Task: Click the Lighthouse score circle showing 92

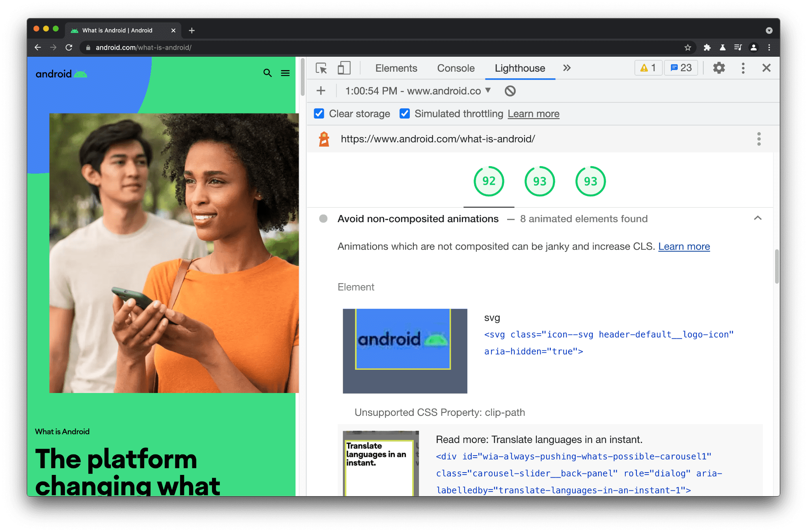Action: (487, 181)
